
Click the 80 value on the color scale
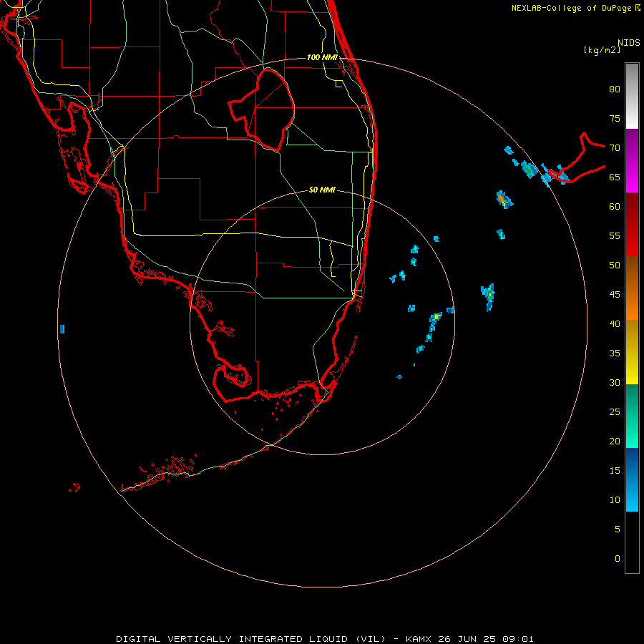click(615, 89)
